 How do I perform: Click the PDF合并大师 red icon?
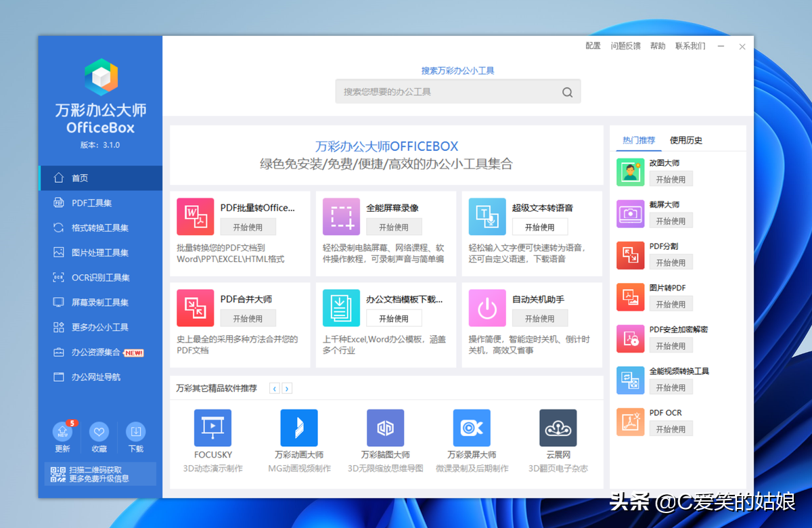pos(196,308)
